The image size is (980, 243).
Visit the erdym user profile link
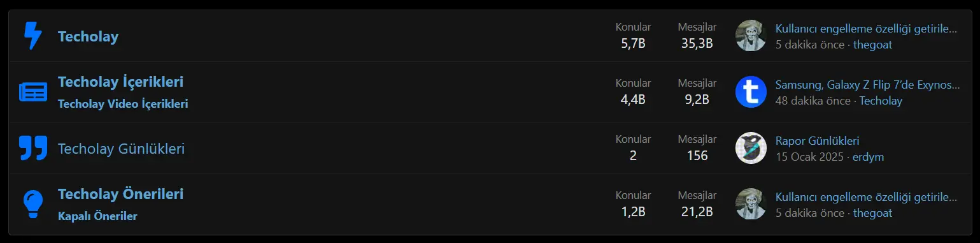(869, 157)
